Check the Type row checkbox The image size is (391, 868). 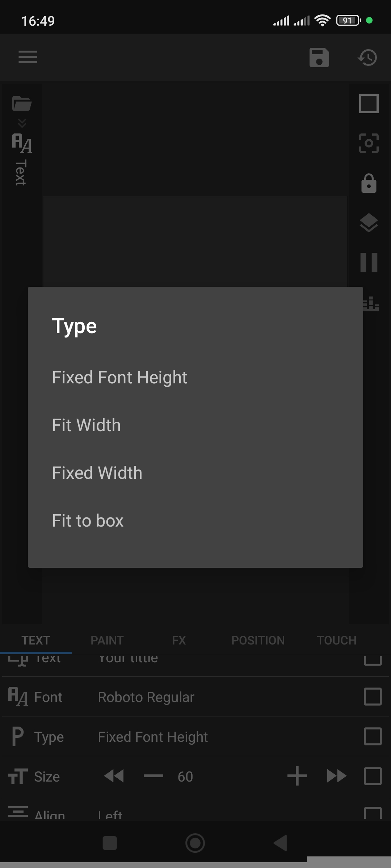373,736
